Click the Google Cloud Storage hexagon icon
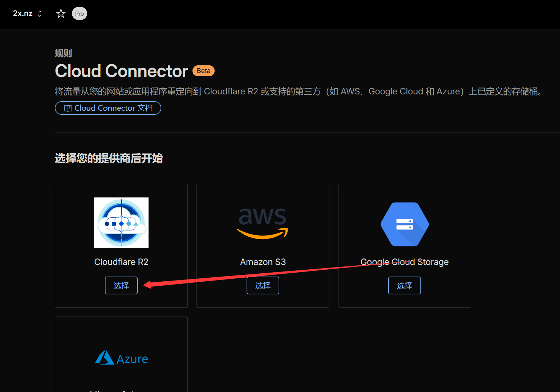The image size is (560, 392). [405, 224]
